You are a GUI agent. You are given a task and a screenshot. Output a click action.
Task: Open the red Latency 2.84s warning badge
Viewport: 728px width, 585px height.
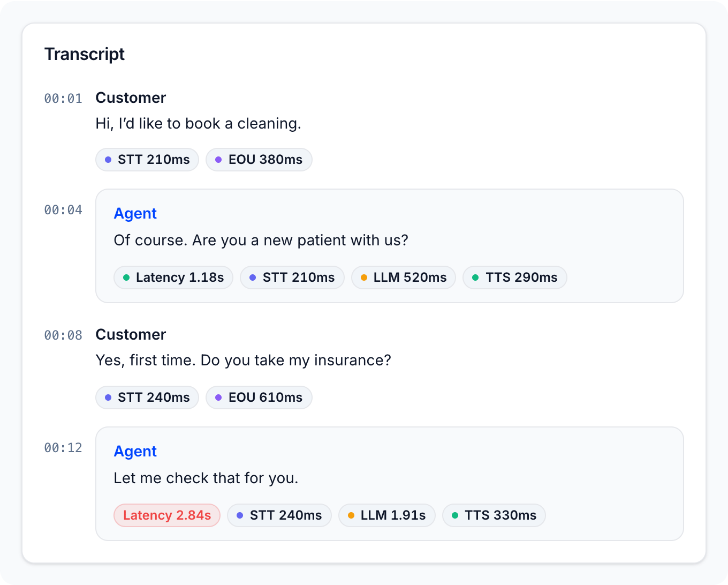(x=167, y=515)
